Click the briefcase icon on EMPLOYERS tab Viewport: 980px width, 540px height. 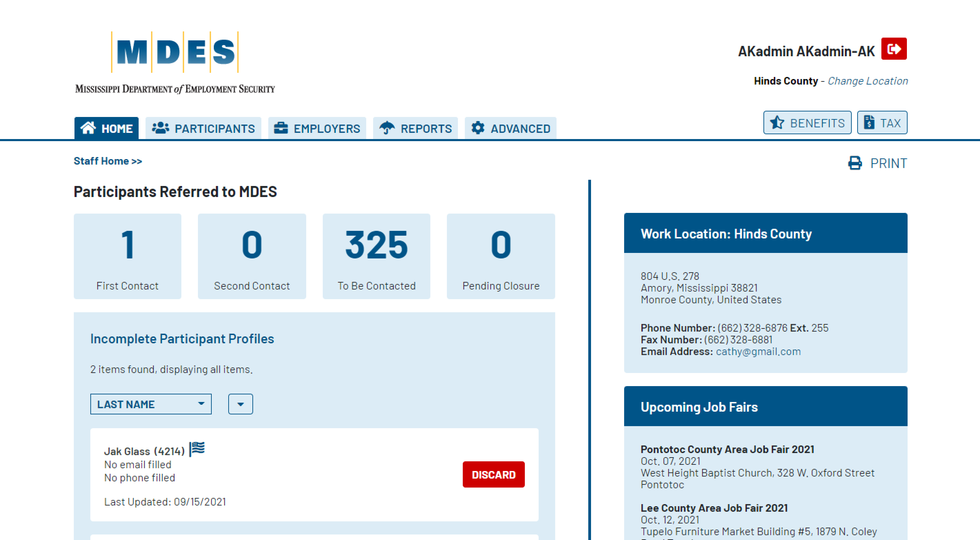click(x=281, y=128)
